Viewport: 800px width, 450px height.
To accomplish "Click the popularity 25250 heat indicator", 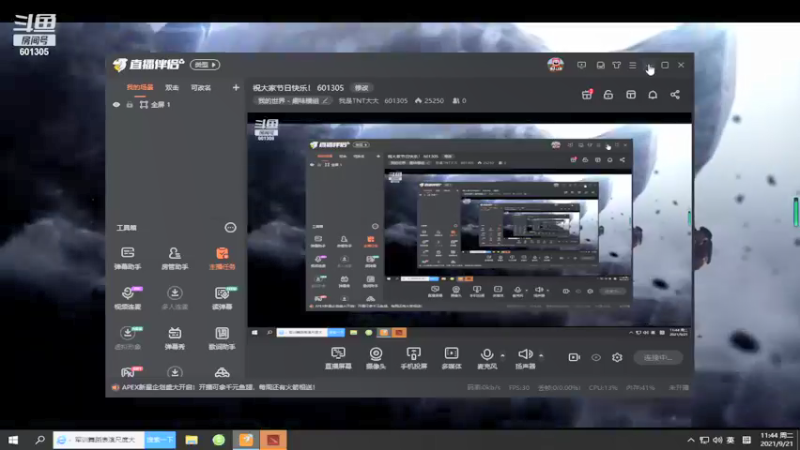I will (429, 101).
